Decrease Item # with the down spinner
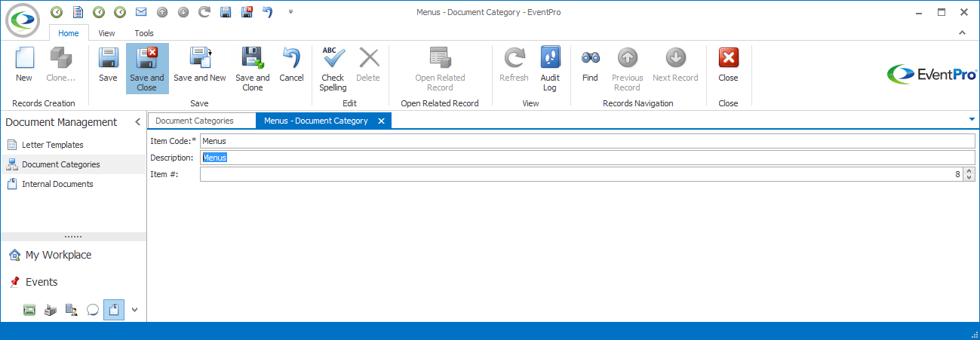This screenshot has width=980, height=340. pos(969,178)
